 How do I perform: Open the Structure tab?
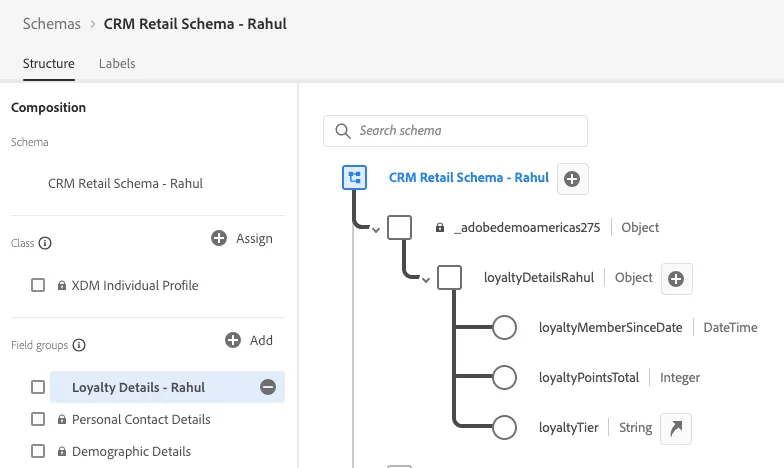point(48,64)
